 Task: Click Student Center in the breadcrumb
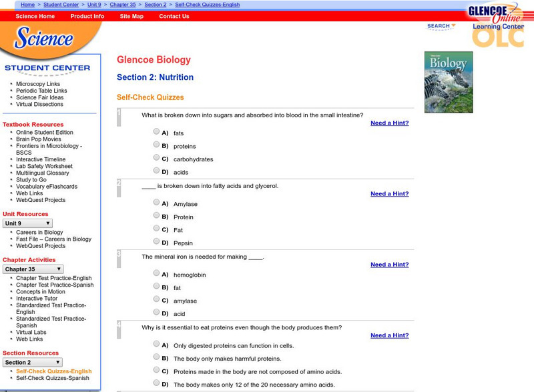click(x=59, y=4)
